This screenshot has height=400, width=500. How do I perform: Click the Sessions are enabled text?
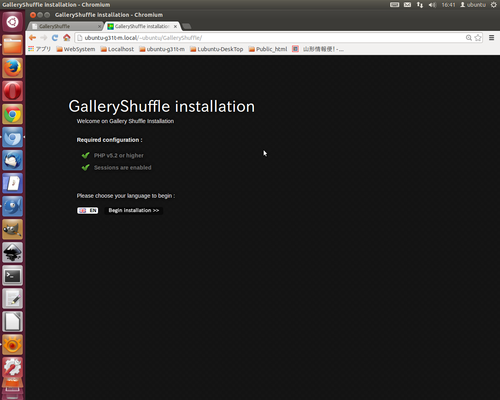coord(123,167)
